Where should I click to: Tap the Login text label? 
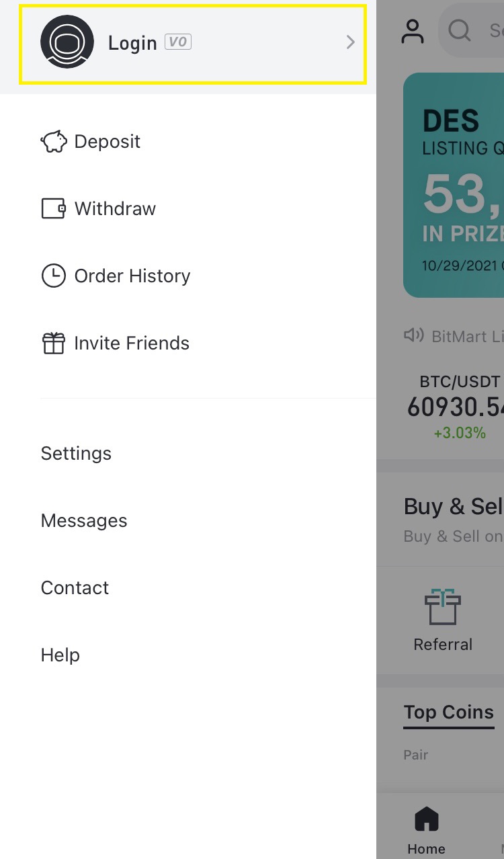click(132, 43)
